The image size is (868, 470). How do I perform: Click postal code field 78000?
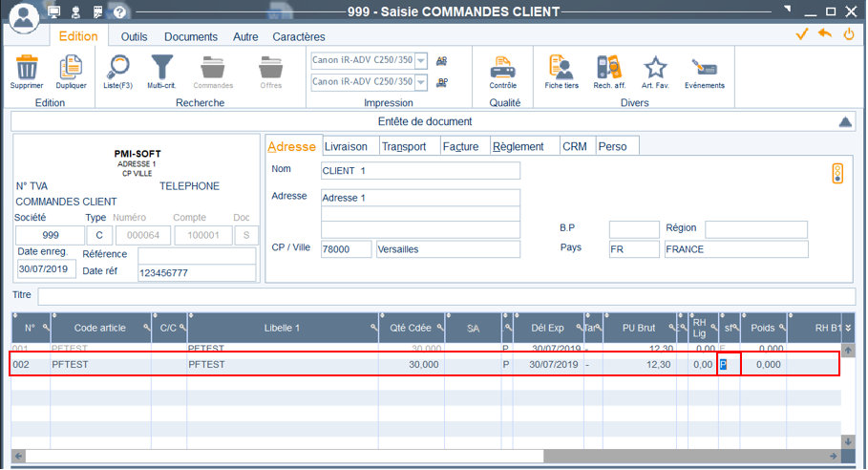[346, 249]
